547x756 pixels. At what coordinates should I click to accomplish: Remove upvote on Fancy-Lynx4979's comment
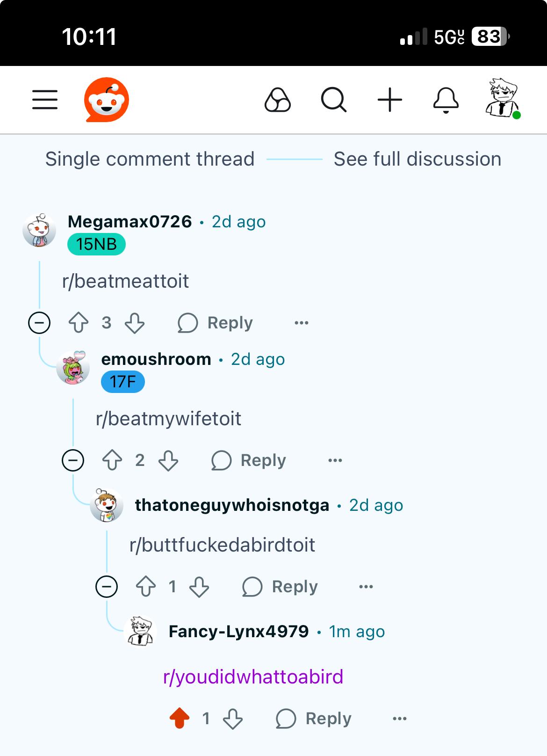pos(180,718)
